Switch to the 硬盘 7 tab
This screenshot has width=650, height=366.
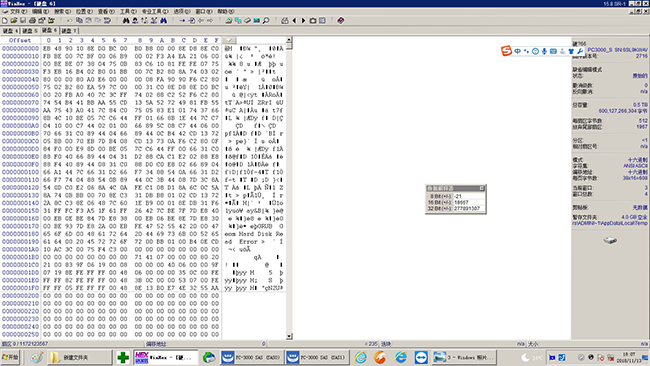tap(69, 31)
